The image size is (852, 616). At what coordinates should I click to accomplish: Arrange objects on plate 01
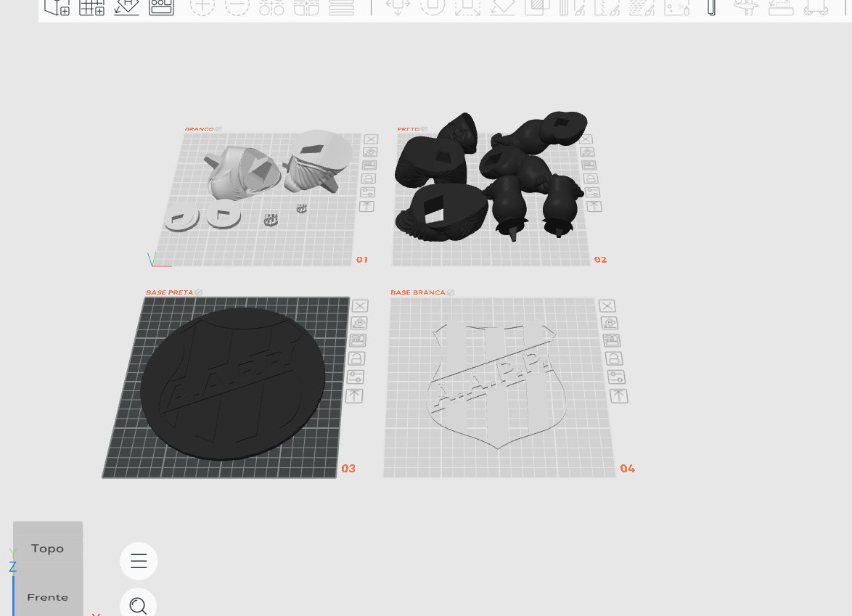(x=369, y=165)
